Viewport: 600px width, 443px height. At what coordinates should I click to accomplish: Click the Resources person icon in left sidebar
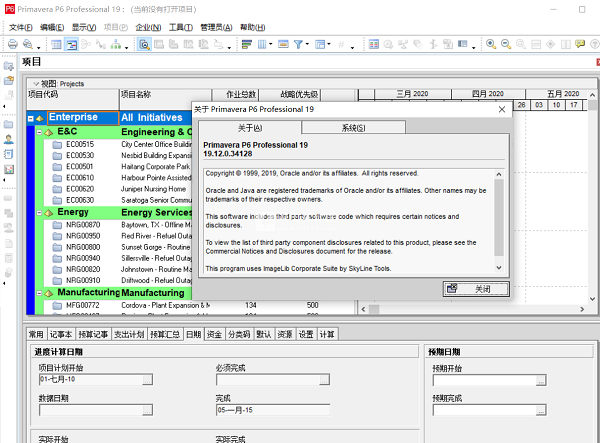(x=8, y=139)
